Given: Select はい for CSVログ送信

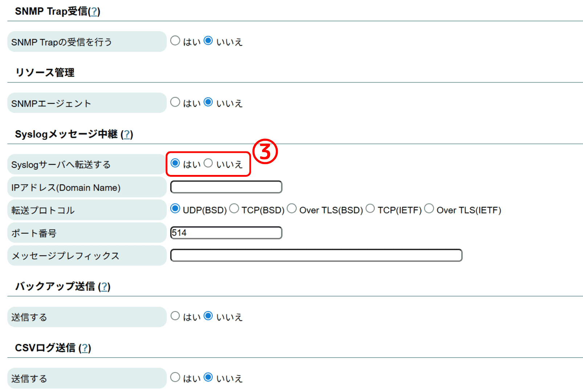Looking at the screenshot, I should click(175, 377).
